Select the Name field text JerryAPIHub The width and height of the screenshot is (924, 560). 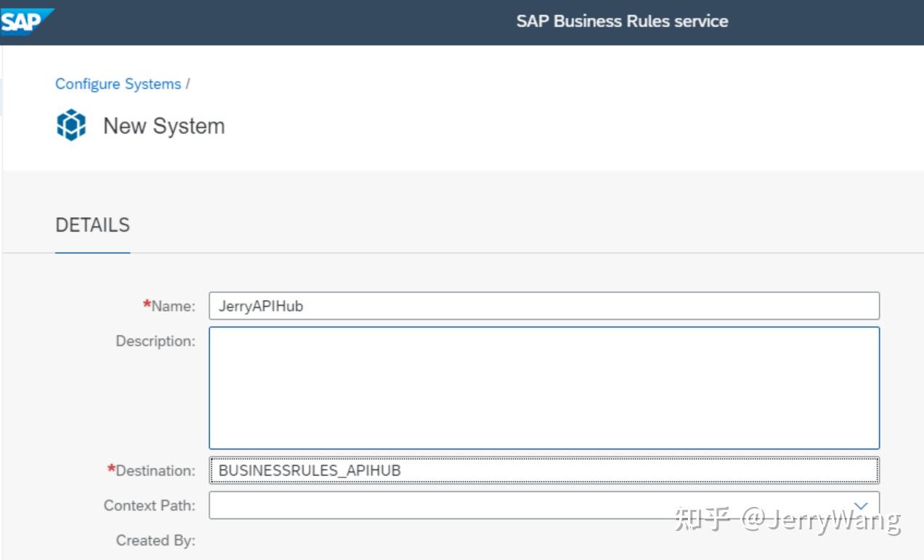(262, 306)
